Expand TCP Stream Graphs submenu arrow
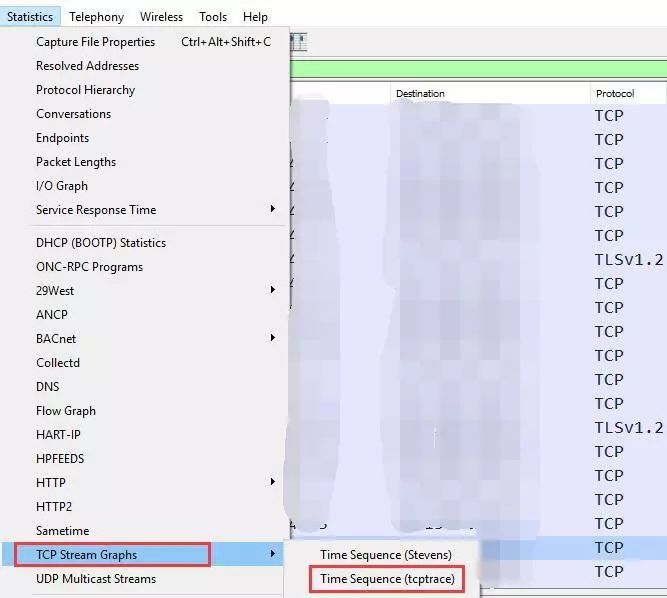Viewport: 667px width, 598px height. [x=273, y=554]
